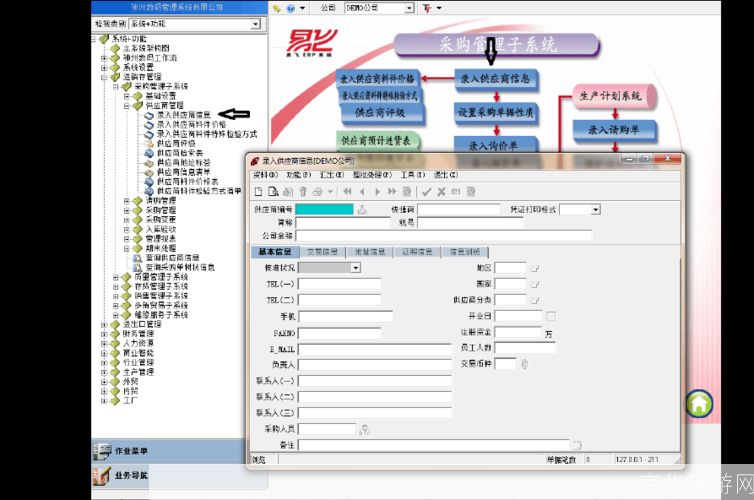Click the help question icon in main toolbar
754x500 pixels.
[290, 8]
